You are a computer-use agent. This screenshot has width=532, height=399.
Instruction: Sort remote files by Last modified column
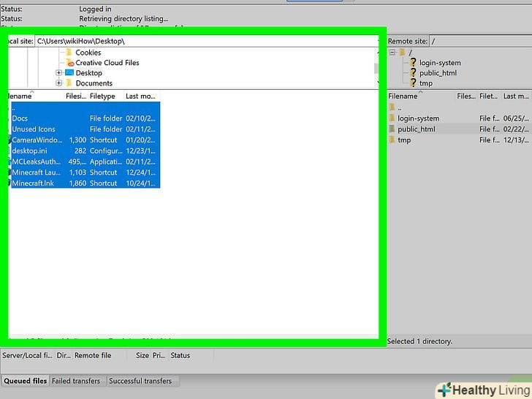pos(516,96)
